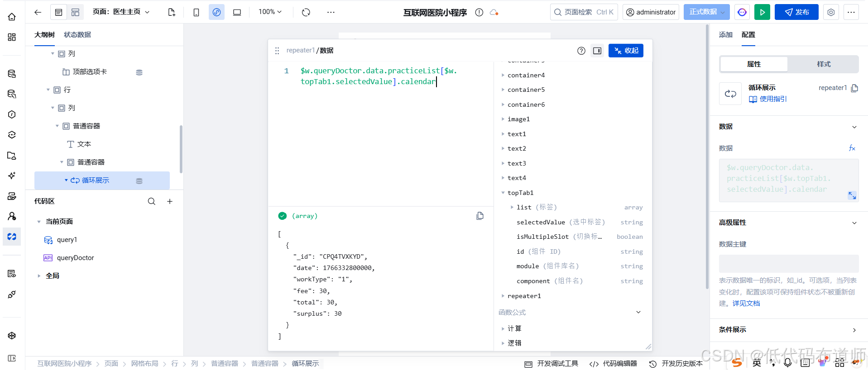Click the add new page icon
The height and width of the screenshot is (370, 868).
click(x=172, y=12)
